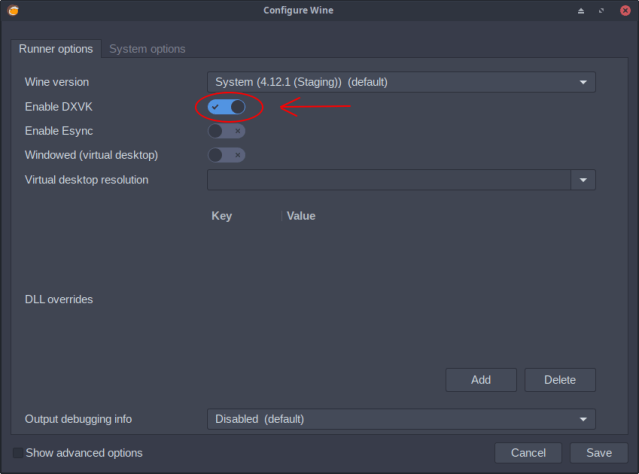639x474 pixels.
Task: Enable Windowed virtual desktop switch
Action: 226,155
